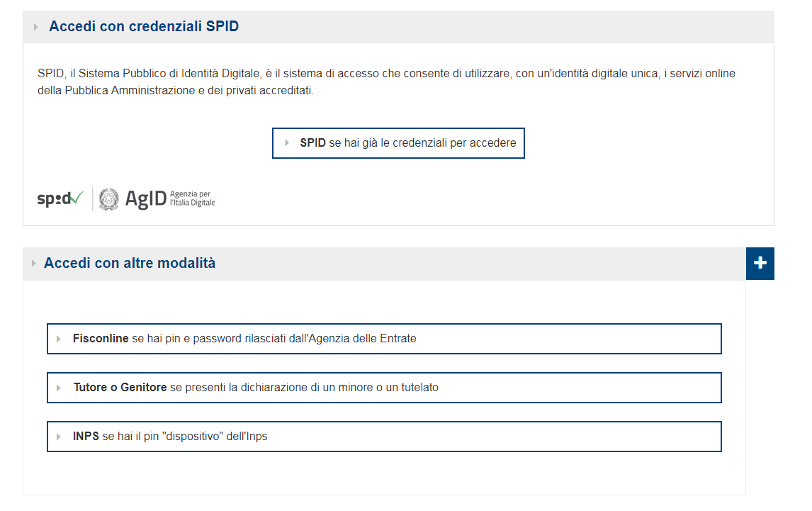Click the arrow icon in the Tutore o Genitore row
The height and width of the screenshot is (511, 812).
coord(59,388)
